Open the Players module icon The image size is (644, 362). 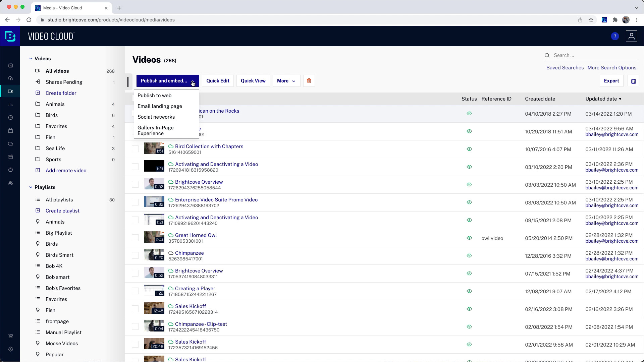click(10, 118)
